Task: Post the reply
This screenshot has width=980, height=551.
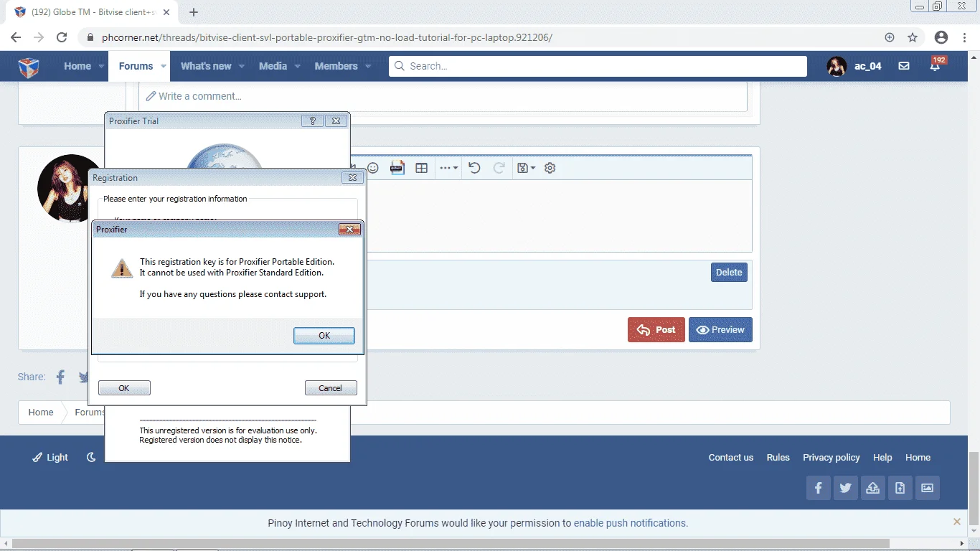Action: (x=656, y=330)
